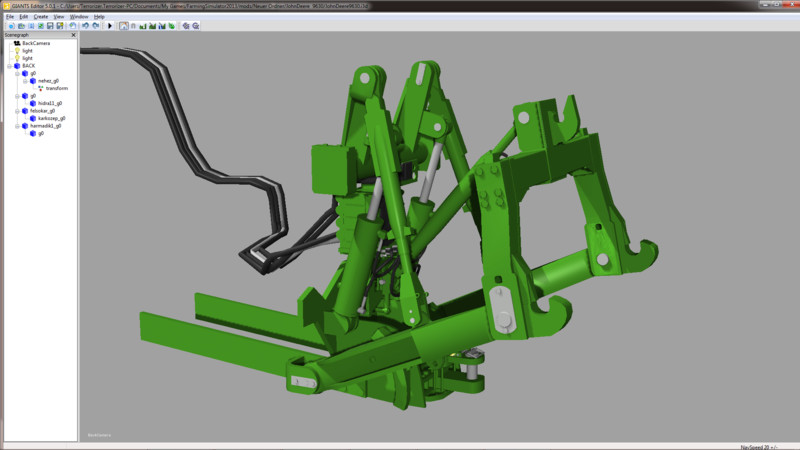Click the first light bulb icon

pos(17,51)
